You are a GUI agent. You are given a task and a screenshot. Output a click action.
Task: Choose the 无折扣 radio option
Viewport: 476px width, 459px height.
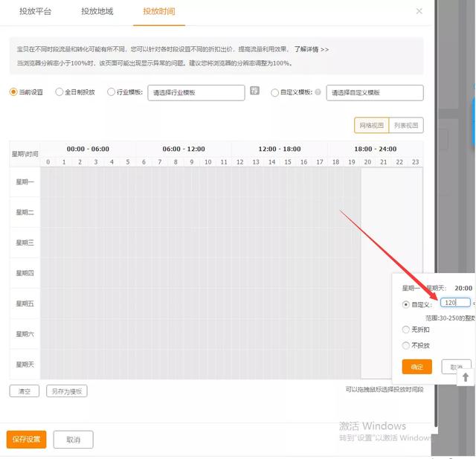[x=405, y=329]
